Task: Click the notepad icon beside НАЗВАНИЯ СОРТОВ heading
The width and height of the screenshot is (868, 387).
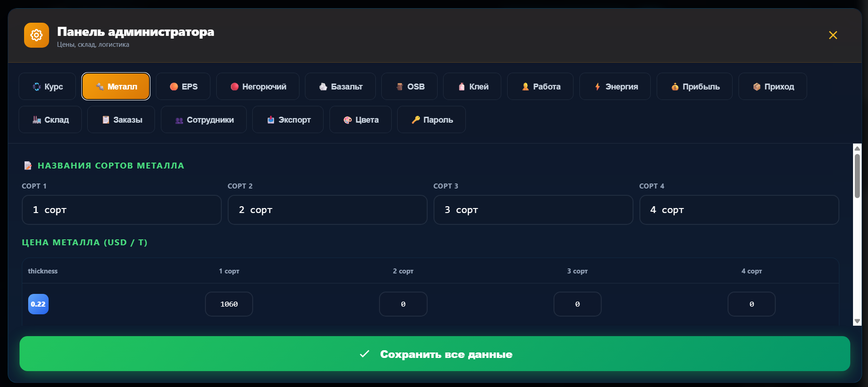Action: click(28, 165)
